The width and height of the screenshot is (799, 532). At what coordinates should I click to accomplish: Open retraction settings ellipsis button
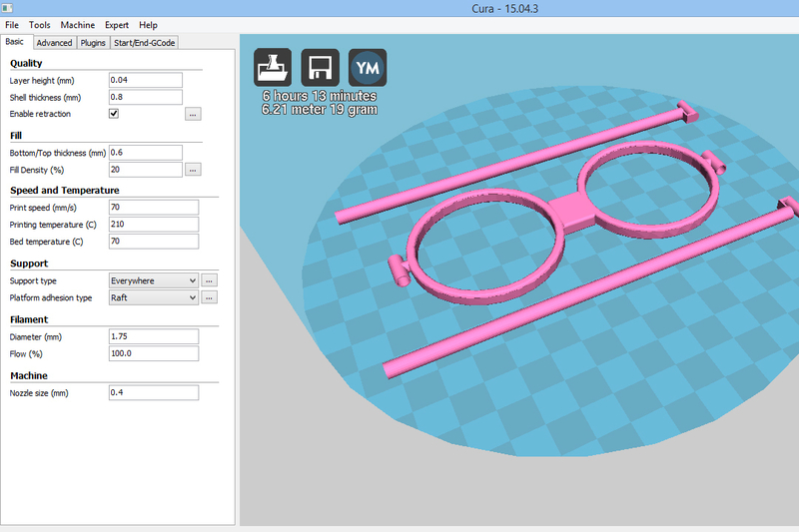click(193, 114)
